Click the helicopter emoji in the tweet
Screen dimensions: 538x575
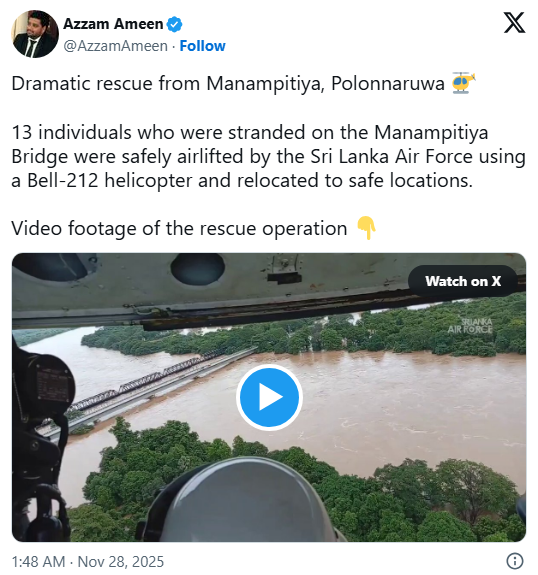(463, 83)
